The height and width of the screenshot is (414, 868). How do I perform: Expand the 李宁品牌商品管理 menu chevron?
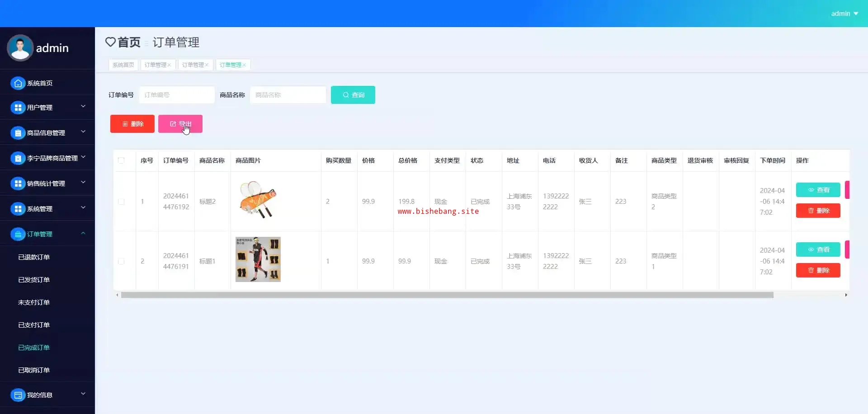[x=83, y=157]
